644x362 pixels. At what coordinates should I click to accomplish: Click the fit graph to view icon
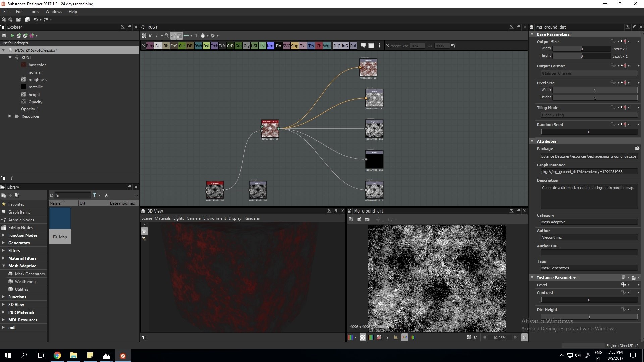(x=144, y=36)
